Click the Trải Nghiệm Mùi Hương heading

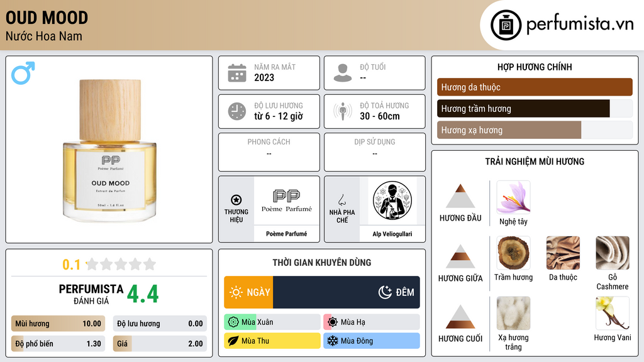pyautogui.click(x=535, y=162)
